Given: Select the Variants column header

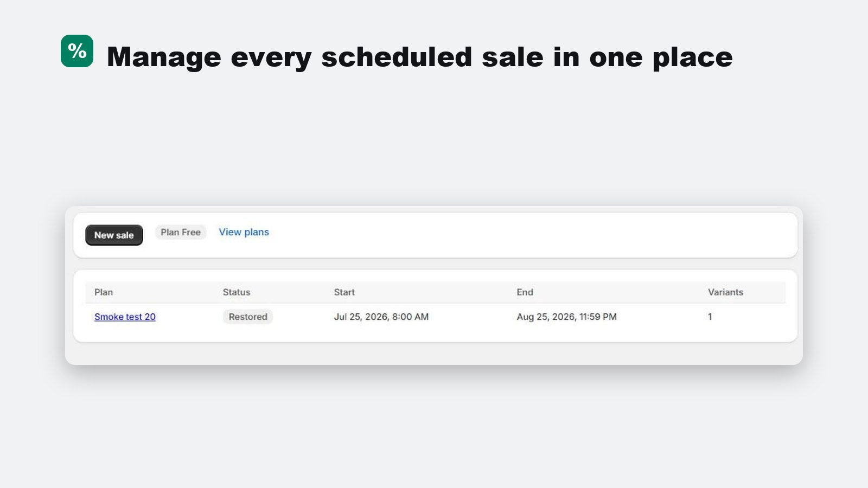Looking at the screenshot, I should coord(725,292).
